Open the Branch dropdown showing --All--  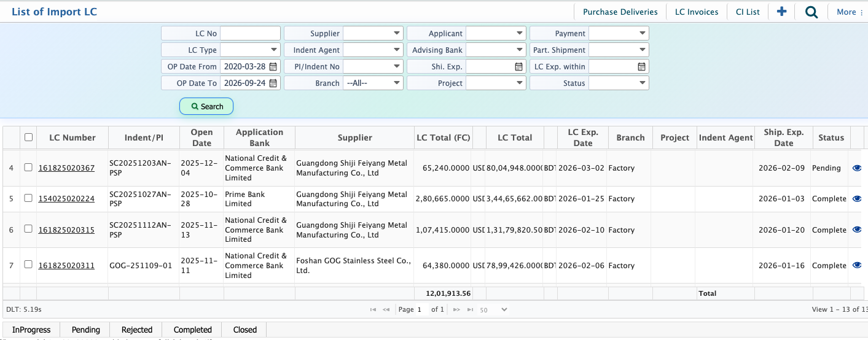[x=373, y=83]
